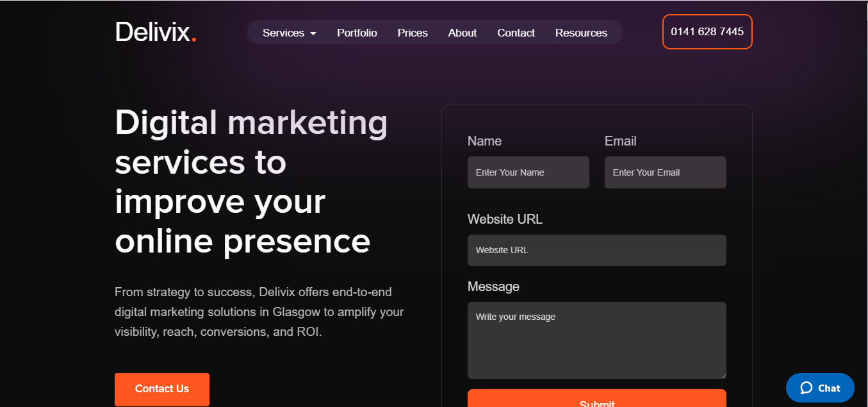This screenshot has width=868, height=407.
Task: Click the Delivix logo
Action: [155, 32]
